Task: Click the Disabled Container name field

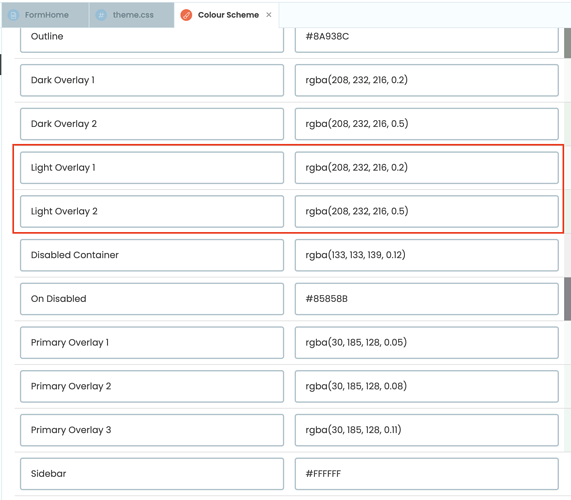Action: tap(152, 255)
